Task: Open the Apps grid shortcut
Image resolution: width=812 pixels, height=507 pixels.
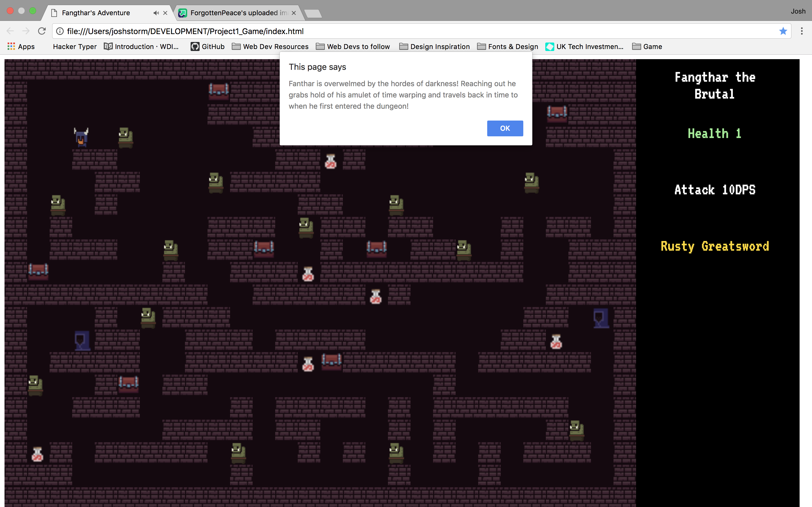Action: pyautogui.click(x=21, y=46)
